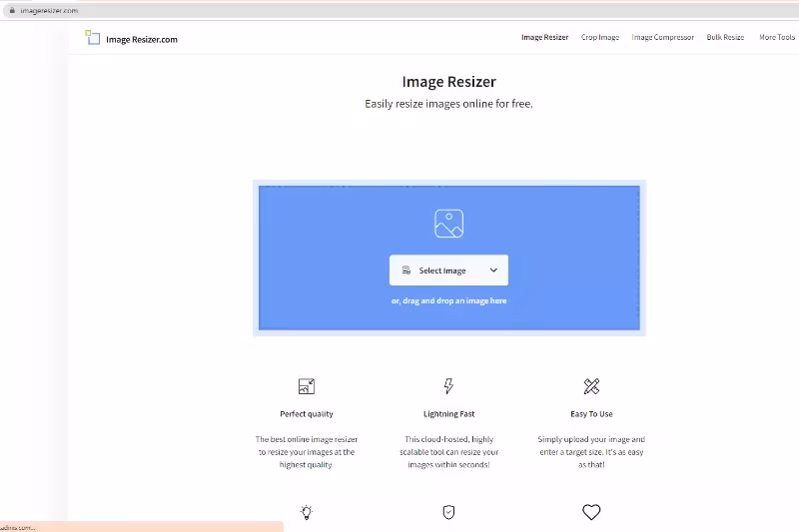Click the Lightning Fast bolt icon
This screenshot has width=799, height=532.
point(448,386)
